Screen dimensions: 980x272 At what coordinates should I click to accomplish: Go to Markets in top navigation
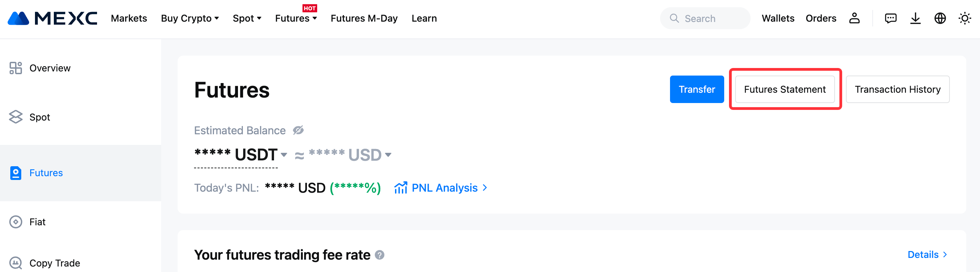tap(129, 18)
